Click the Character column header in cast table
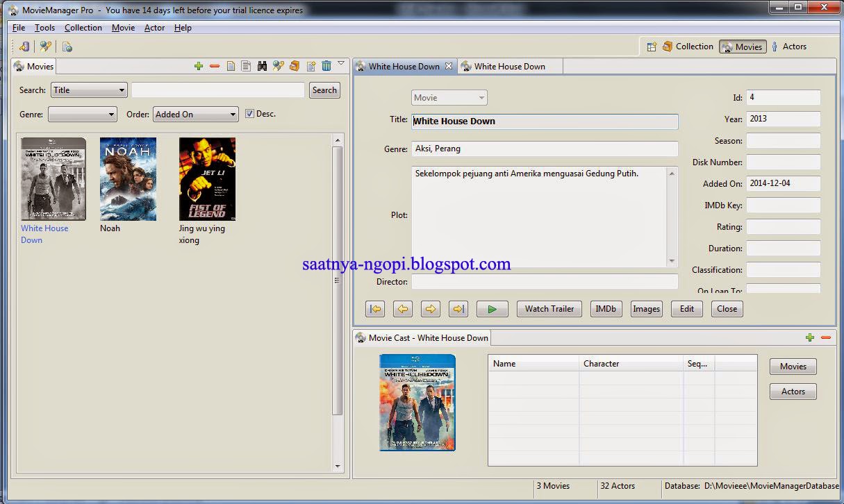 [631, 363]
